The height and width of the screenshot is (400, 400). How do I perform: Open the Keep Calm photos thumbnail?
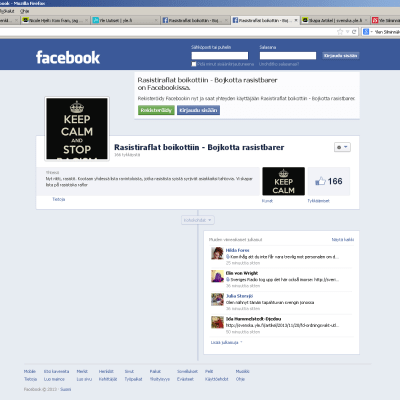283,181
